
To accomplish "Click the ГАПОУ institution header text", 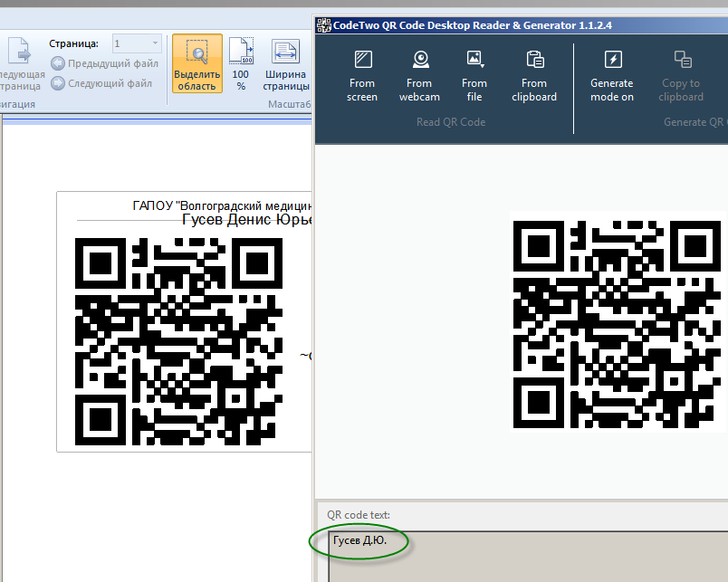I will (x=221, y=205).
